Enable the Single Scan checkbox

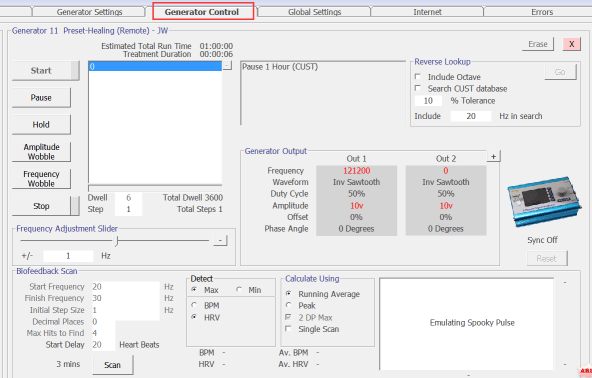(288, 329)
